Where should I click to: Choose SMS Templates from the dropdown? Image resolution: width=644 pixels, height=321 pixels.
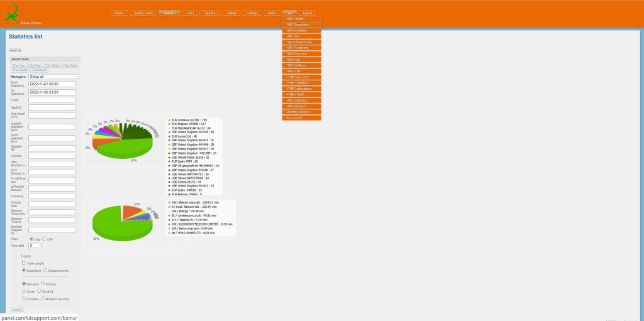(301, 24)
